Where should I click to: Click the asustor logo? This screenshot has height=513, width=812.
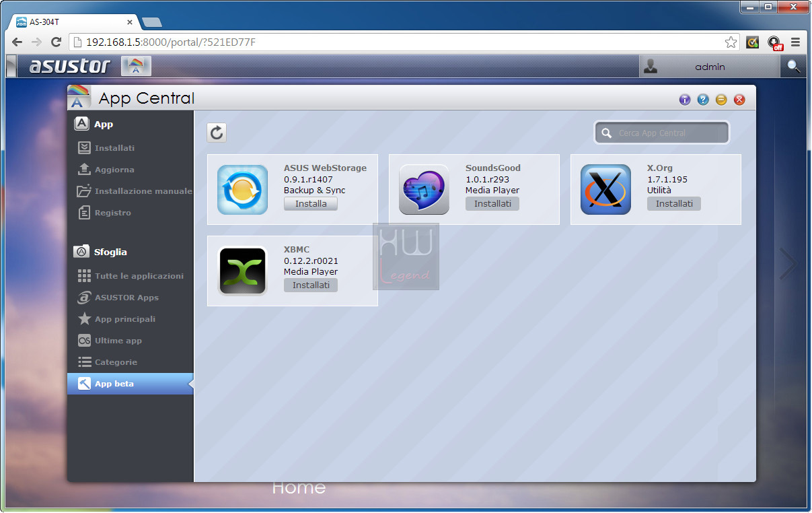[x=70, y=66]
